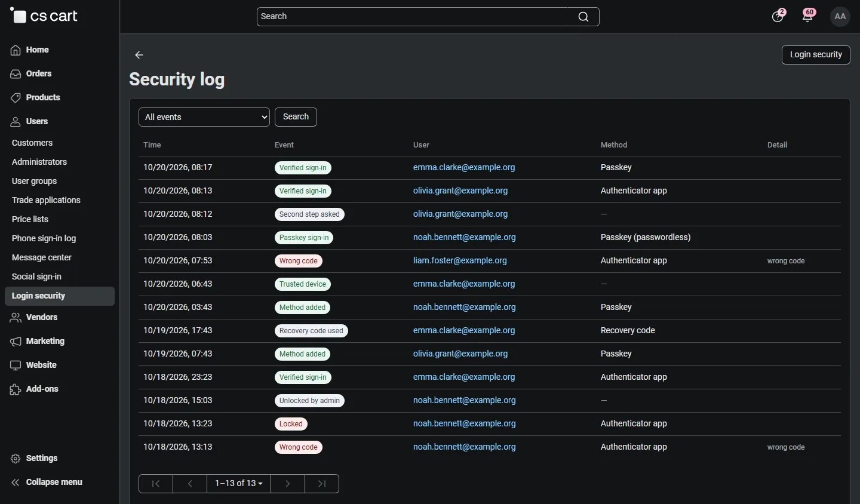Click the Unlocked by admin event badge
This screenshot has width=860, height=504.
pos(309,401)
